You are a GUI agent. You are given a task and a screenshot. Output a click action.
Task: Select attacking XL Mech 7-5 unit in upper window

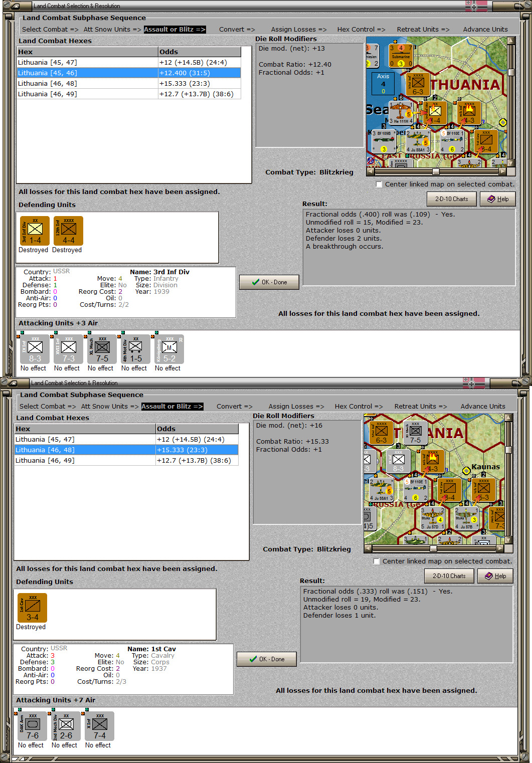click(102, 349)
